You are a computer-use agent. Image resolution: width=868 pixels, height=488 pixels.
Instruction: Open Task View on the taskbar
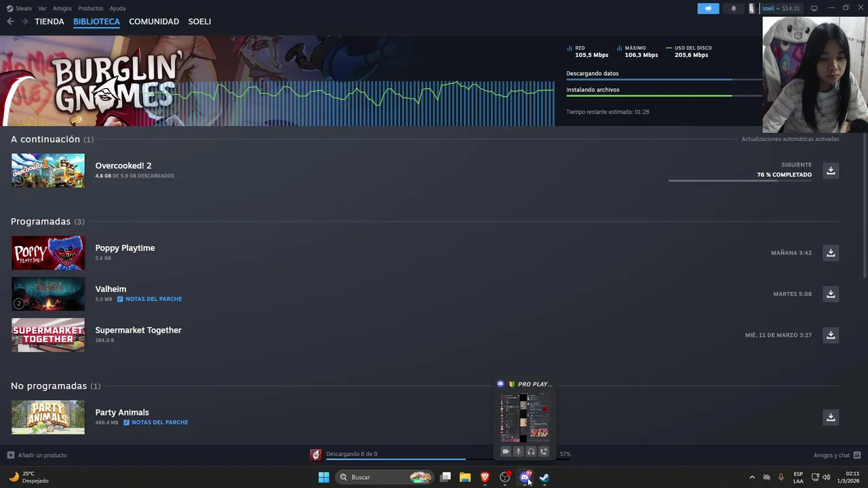(x=446, y=477)
